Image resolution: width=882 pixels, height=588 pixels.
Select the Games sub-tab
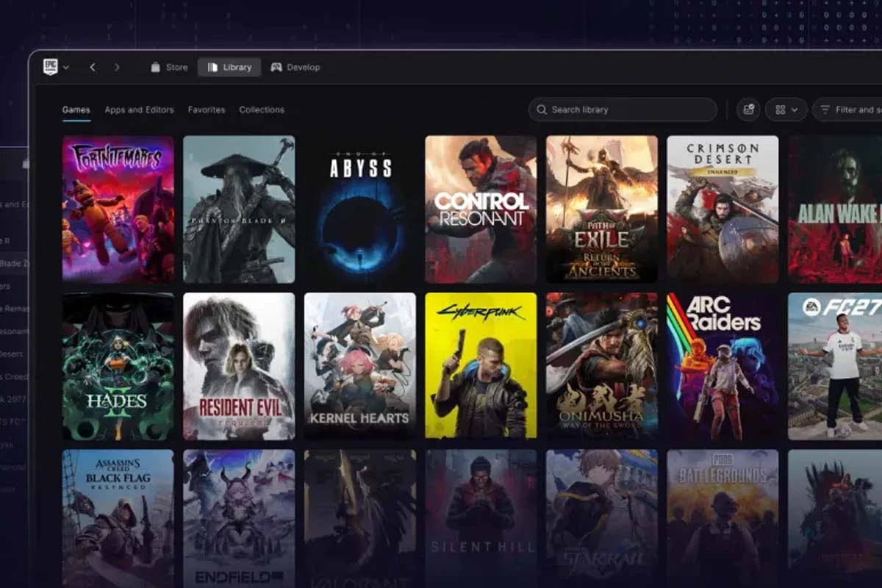(x=76, y=110)
